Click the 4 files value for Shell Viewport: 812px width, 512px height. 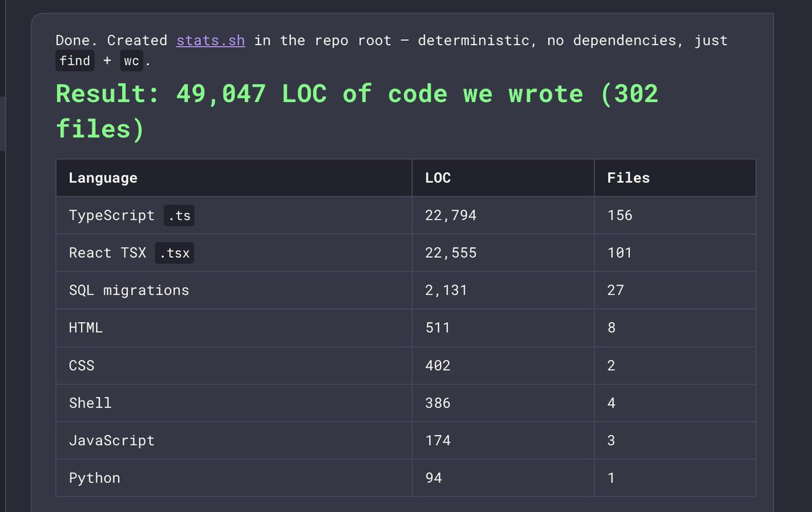612,403
